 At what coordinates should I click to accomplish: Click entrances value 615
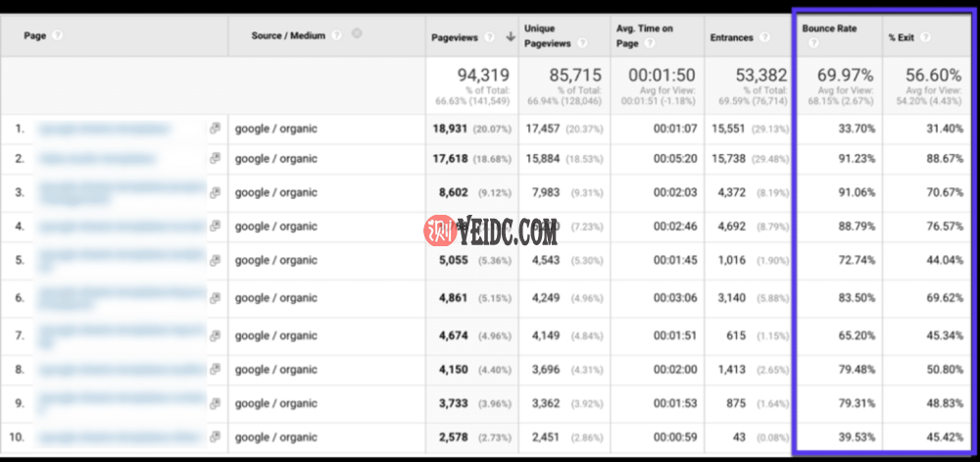pyautogui.click(x=736, y=335)
